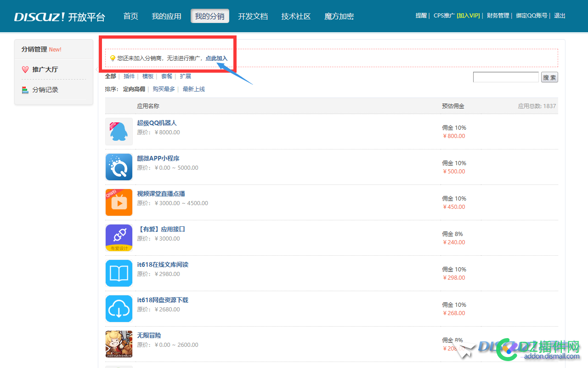Sort list by 定向高佣
The height and width of the screenshot is (368, 588).
point(134,89)
